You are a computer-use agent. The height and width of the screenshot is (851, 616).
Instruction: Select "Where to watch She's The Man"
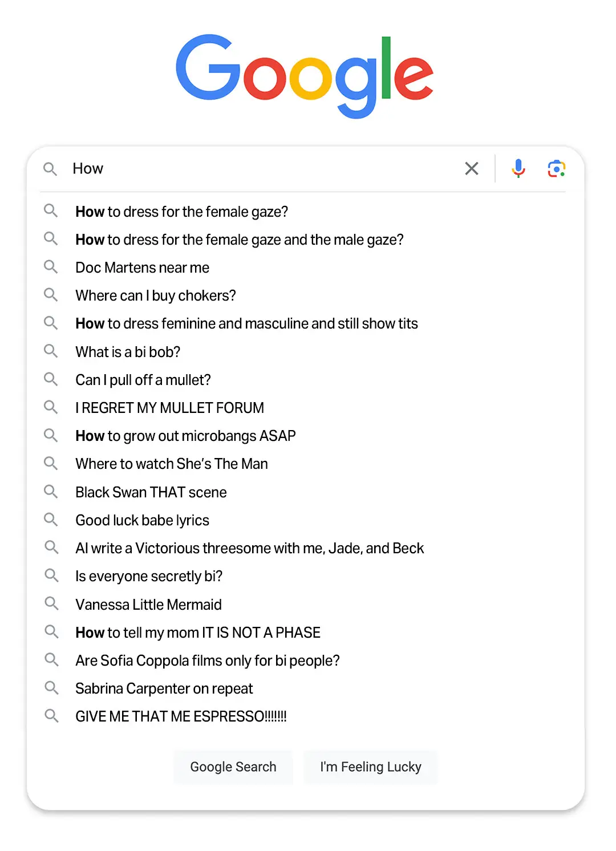[171, 464]
